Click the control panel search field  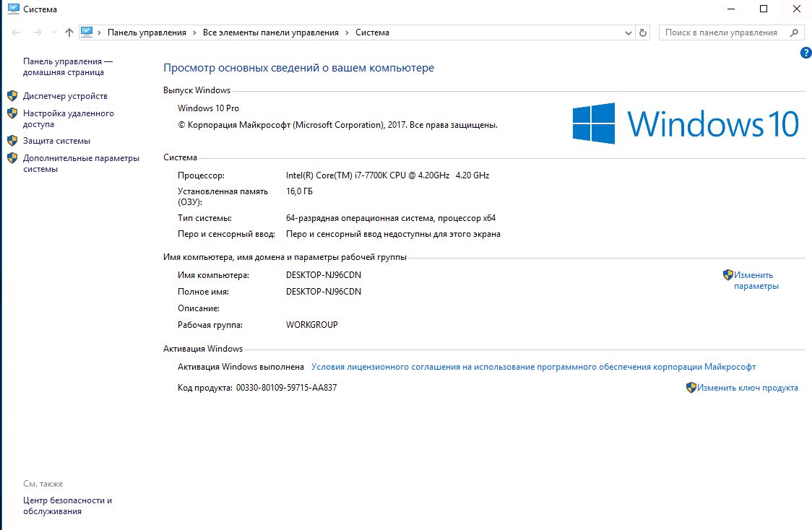[722, 32]
